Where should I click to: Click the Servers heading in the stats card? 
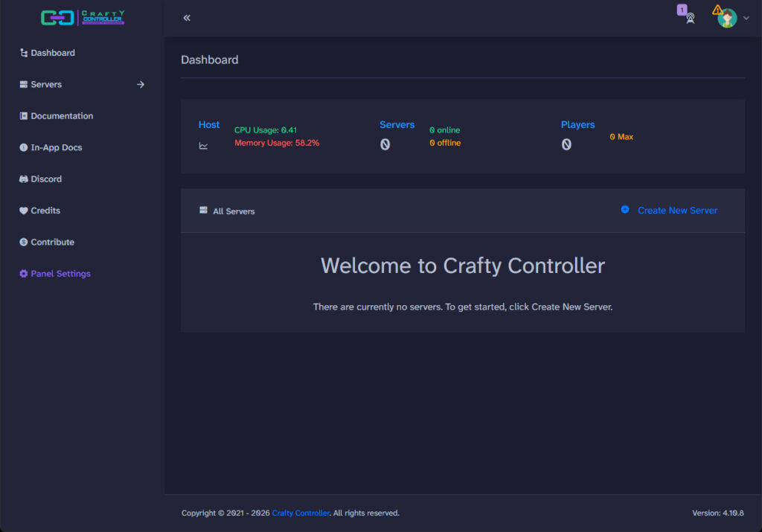[397, 125]
